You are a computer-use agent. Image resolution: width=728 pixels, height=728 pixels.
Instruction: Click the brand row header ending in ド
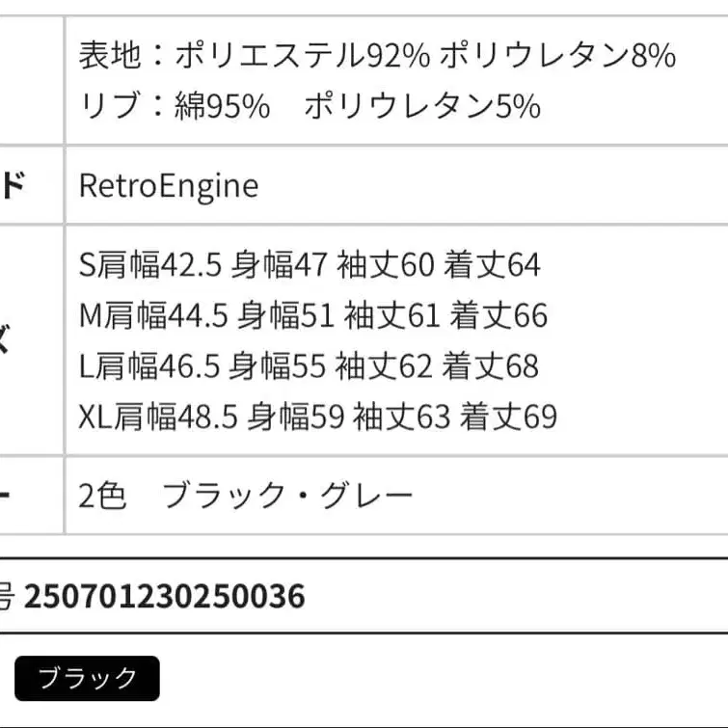(x=13, y=185)
